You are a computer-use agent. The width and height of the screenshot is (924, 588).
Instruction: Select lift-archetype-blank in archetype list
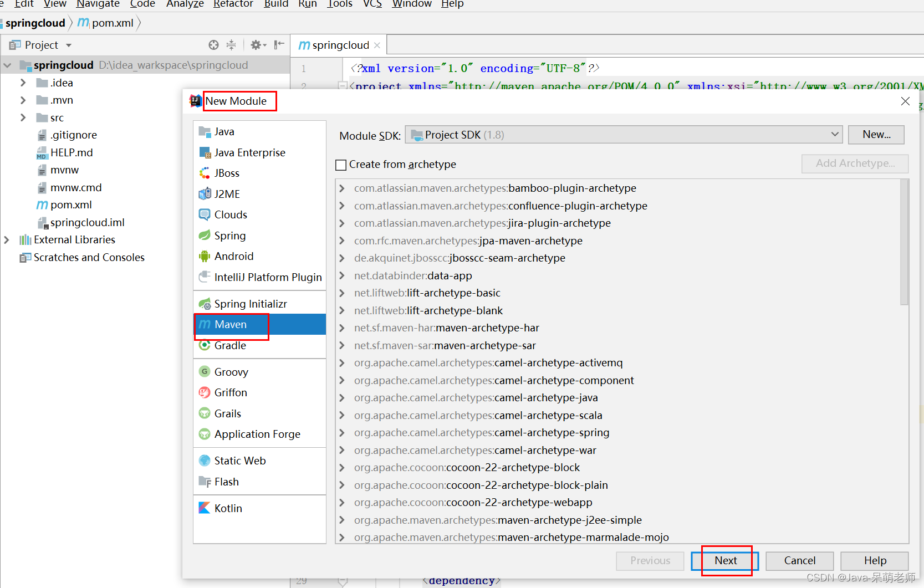pyautogui.click(x=428, y=310)
